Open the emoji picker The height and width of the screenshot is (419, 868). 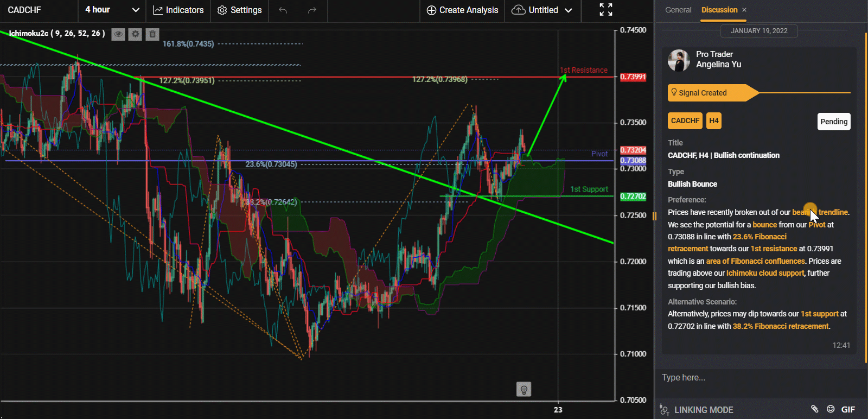[831, 409]
